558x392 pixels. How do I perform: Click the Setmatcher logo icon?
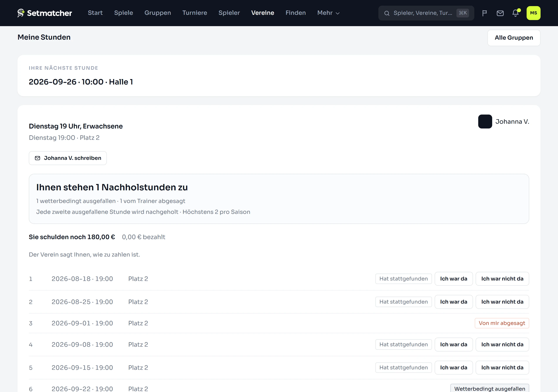pos(21,13)
